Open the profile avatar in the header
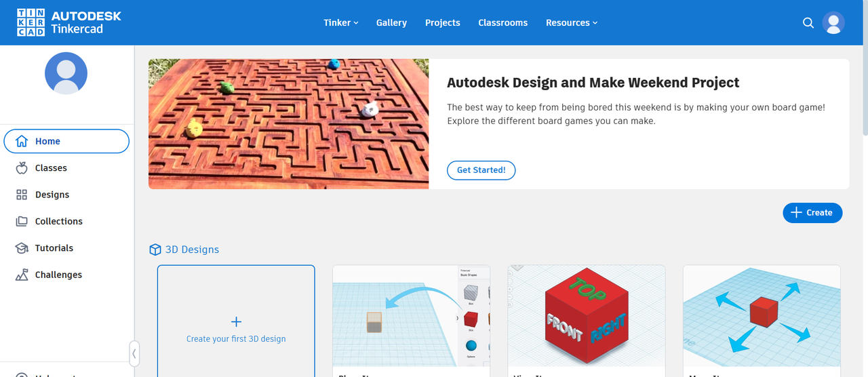868x377 pixels. tap(833, 22)
